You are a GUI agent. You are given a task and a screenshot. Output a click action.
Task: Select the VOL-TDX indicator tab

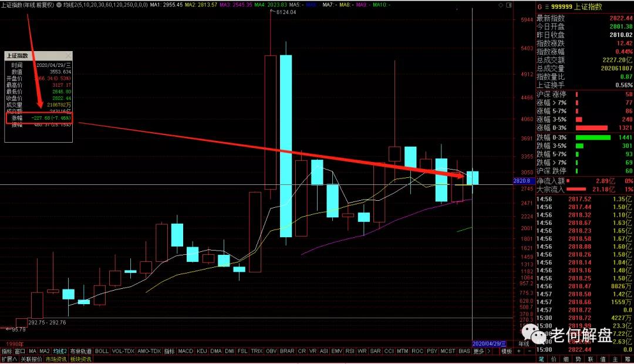click(123, 351)
